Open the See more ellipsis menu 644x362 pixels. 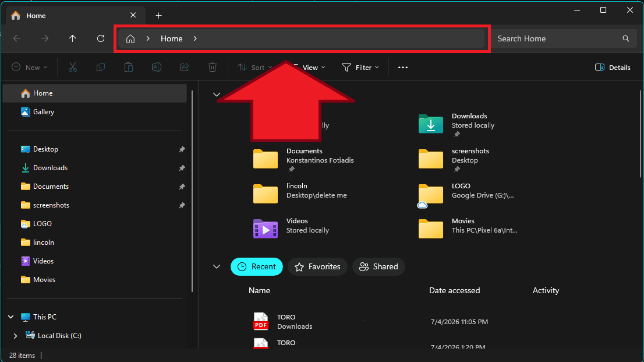[403, 68]
